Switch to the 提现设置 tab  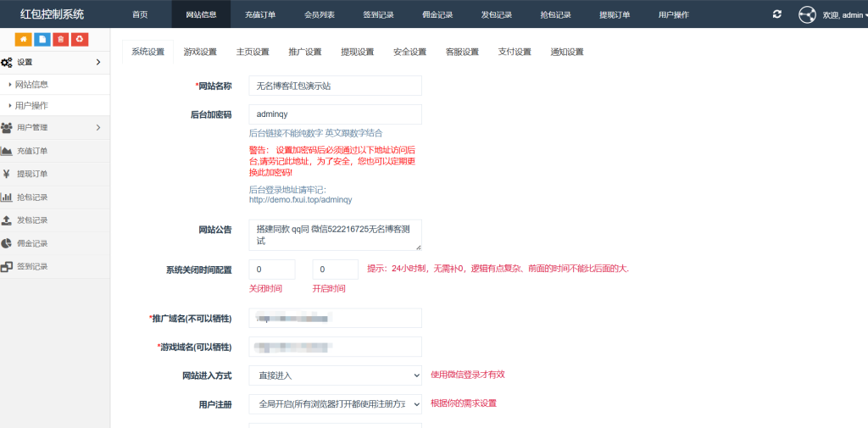coord(358,52)
